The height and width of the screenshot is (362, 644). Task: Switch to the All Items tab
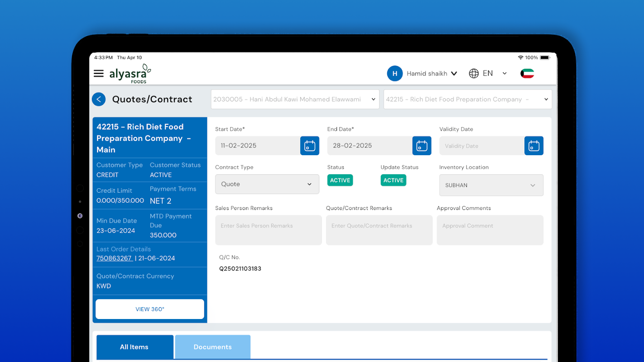[x=135, y=347]
